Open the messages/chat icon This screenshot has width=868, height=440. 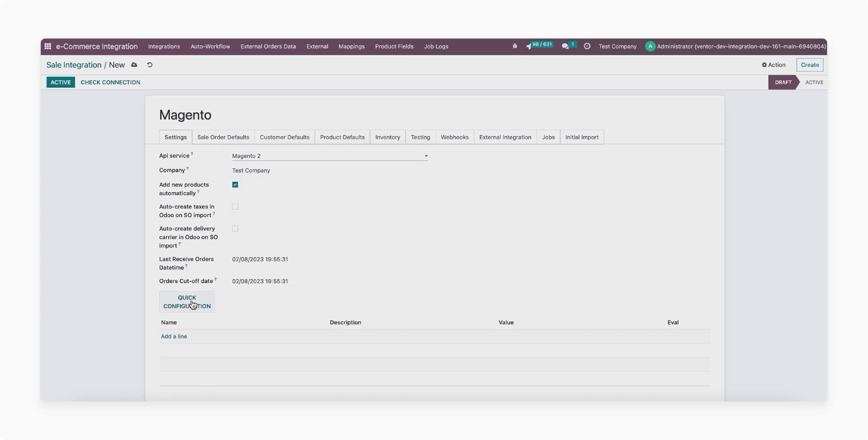(x=566, y=46)
